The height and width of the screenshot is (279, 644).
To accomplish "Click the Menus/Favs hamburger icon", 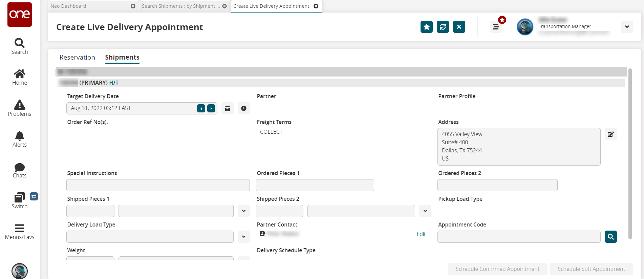I will 19,228.
